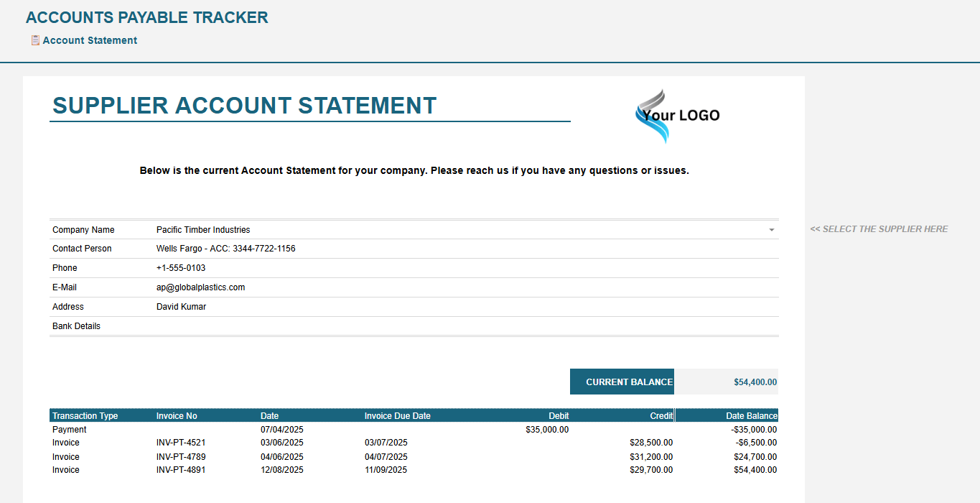Click the empty Bank Details field
Viewport: 980px width, 503px height.
459,326
